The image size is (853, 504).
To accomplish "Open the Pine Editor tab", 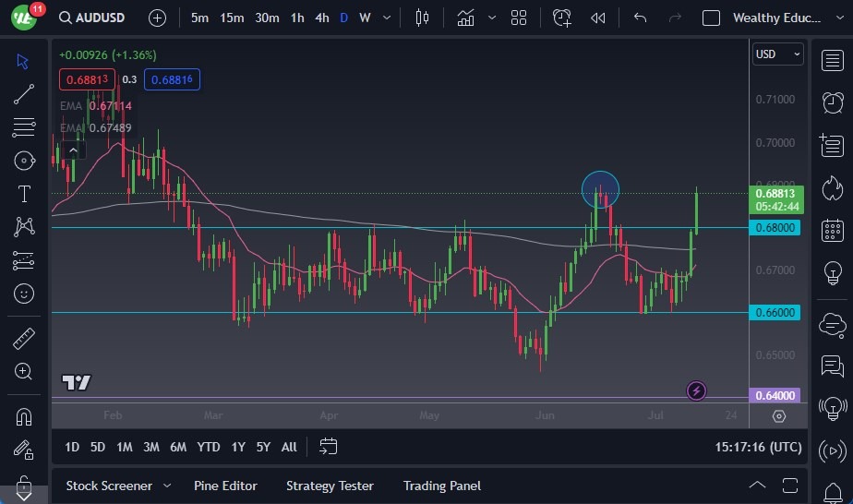I will (225, 486).
